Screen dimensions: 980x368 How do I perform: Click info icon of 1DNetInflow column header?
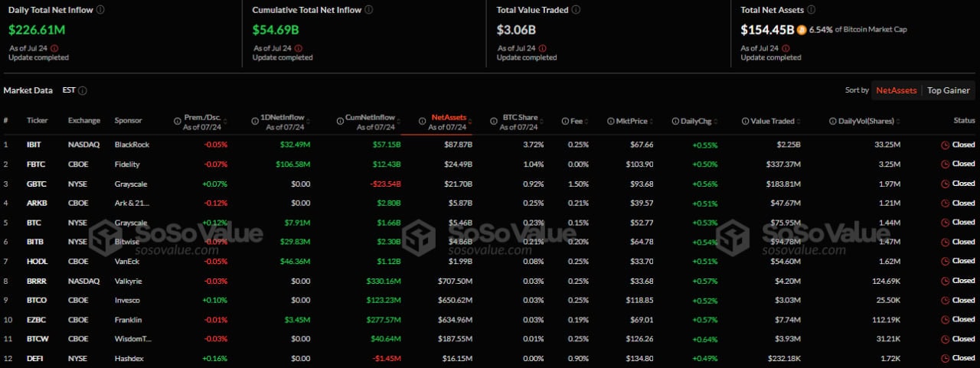click(255, 121)
